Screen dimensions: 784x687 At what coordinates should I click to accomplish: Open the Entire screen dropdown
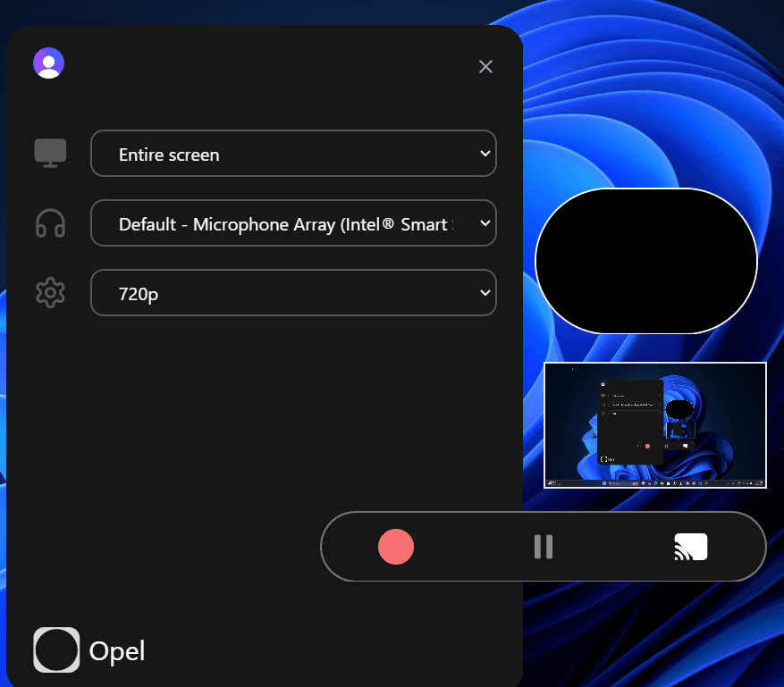(x=293, y=154)
